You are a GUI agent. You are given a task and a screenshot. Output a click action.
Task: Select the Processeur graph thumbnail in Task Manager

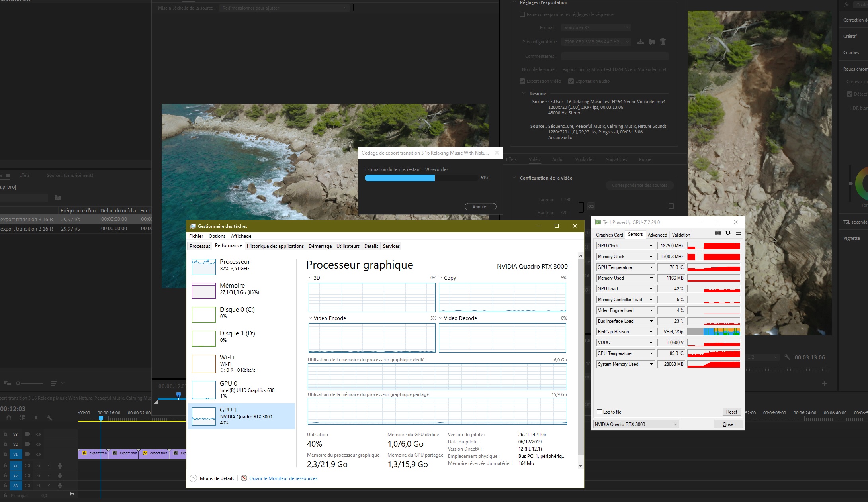click(204, 267)
